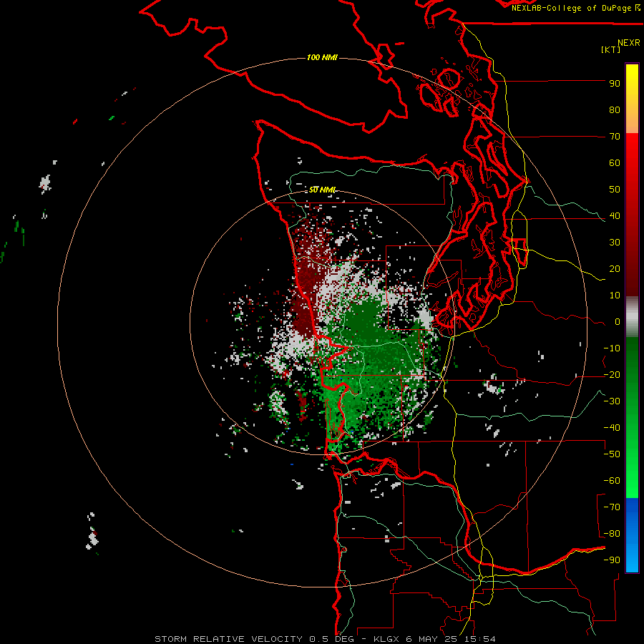
Task: Click the NEXR label above the scale
Action: 629,43
